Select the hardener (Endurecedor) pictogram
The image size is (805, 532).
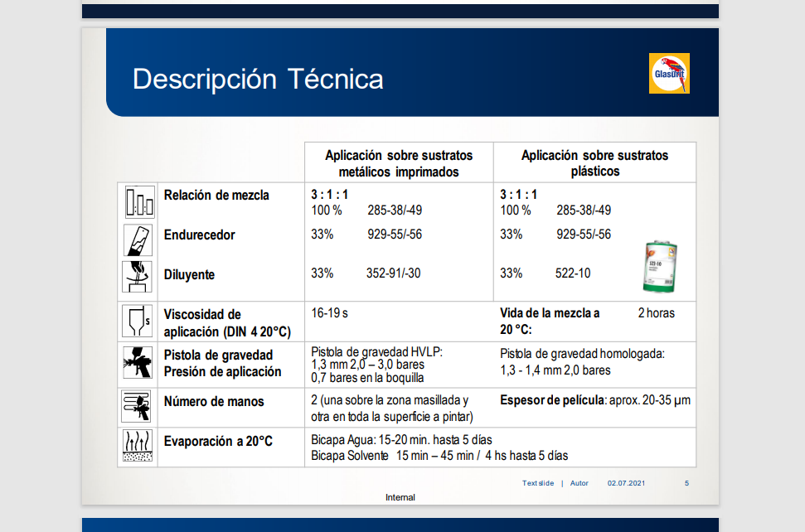pyautogui.click(x=139, y=240)
